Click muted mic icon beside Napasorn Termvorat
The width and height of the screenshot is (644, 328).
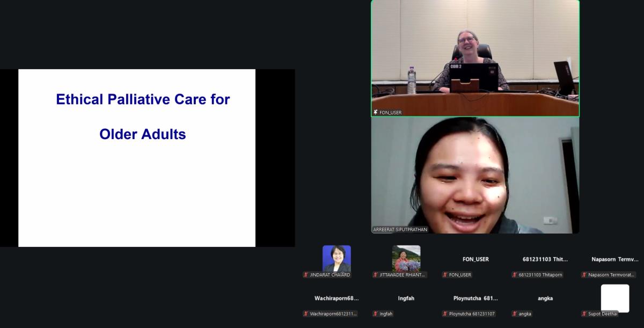point(584,275)
